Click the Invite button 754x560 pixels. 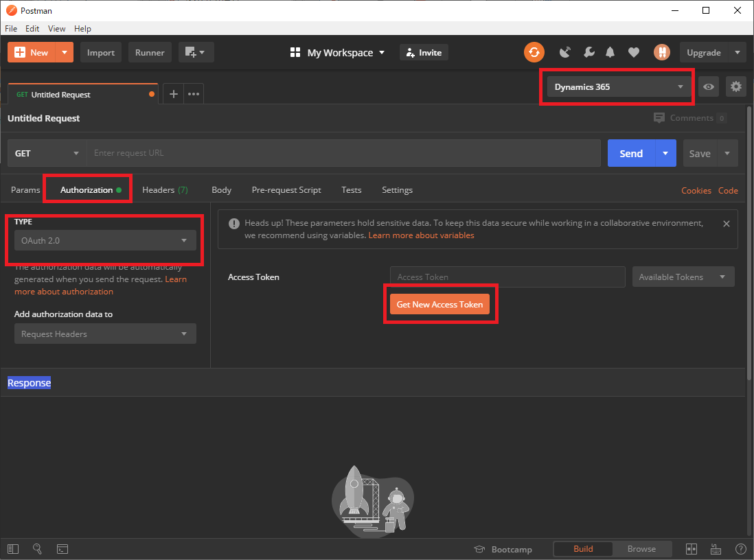[424, 52]
